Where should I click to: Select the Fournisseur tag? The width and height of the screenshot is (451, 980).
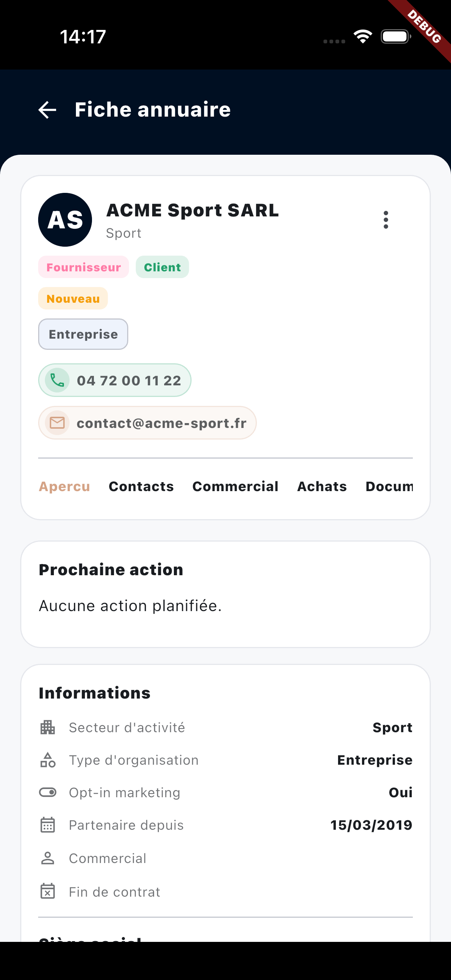83,267
